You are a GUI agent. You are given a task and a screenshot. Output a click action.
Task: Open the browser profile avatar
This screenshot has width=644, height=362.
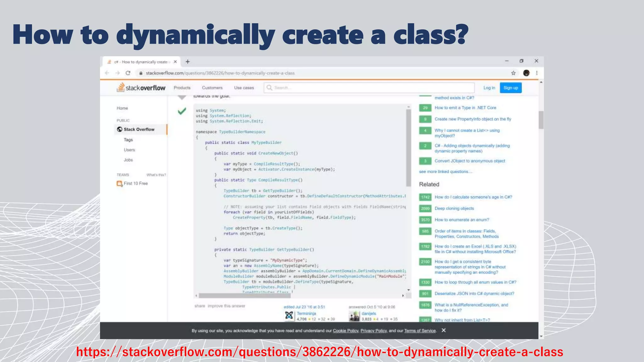(526, 73)
